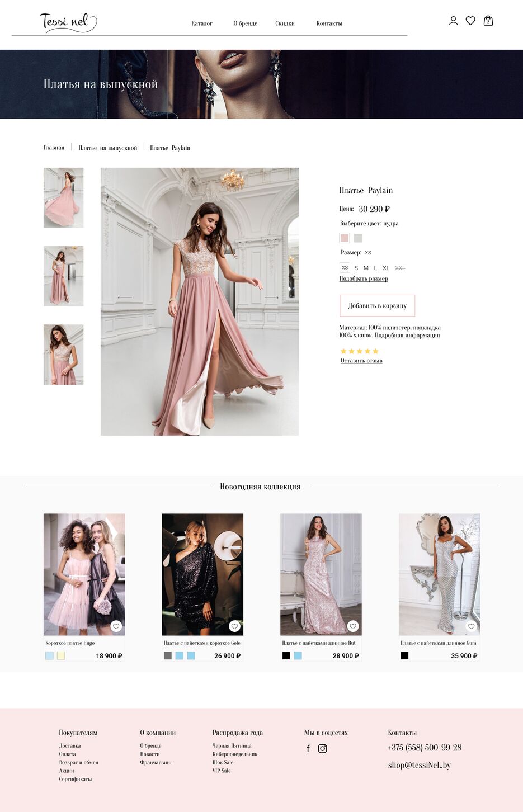Viewport: 523px width, 812px height.
Task: Open the Подобрать размер link
Action: pyautogui.click(x=364, y=278)
